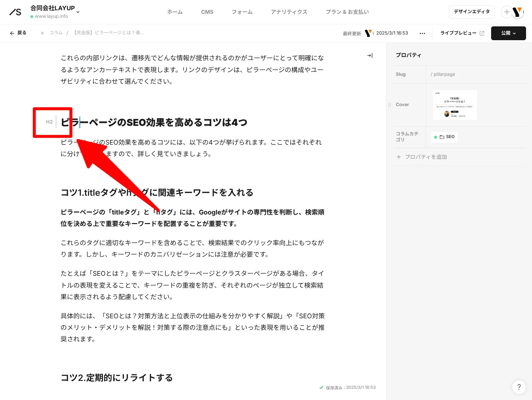Switch to the フォーム tab
Image resolution: width=532 pixels, height=400 pixels.
point(242,12)
